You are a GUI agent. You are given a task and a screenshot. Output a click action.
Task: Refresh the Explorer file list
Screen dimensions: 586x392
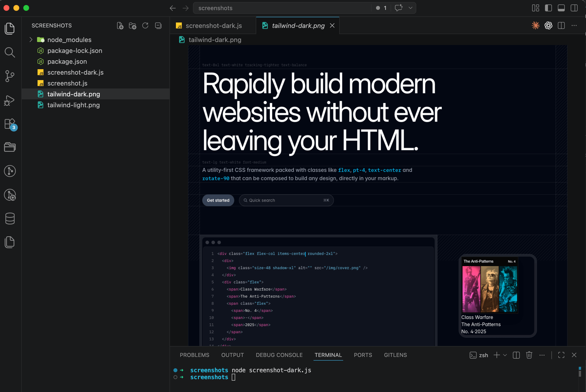tap(145, 25)
